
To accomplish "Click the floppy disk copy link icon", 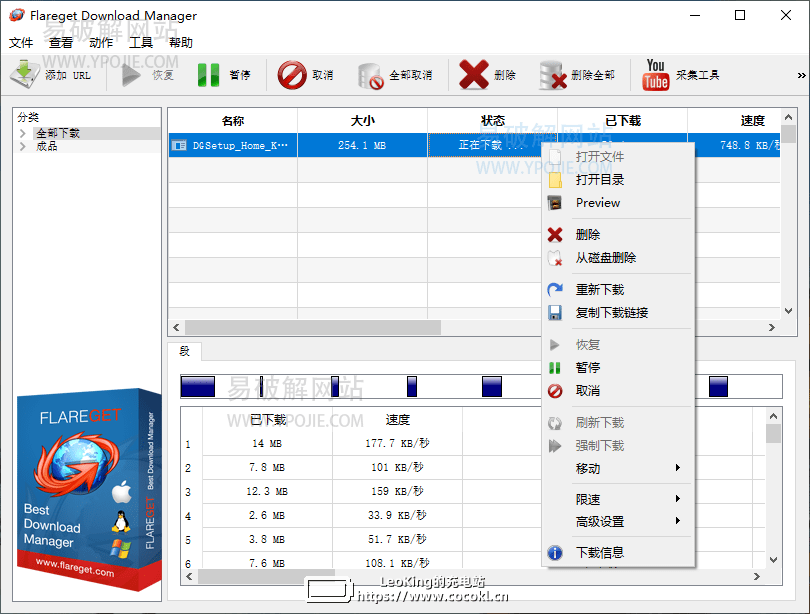I will [555, 313].
